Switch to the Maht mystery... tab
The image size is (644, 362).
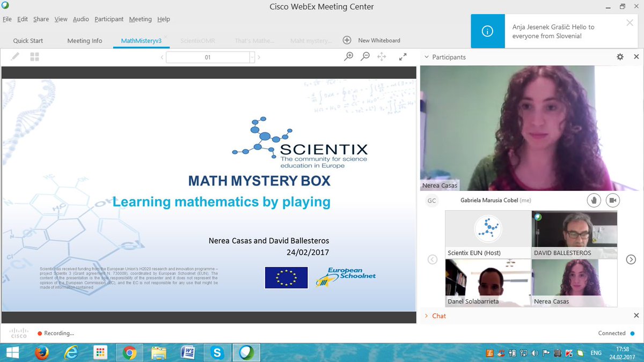311,40
